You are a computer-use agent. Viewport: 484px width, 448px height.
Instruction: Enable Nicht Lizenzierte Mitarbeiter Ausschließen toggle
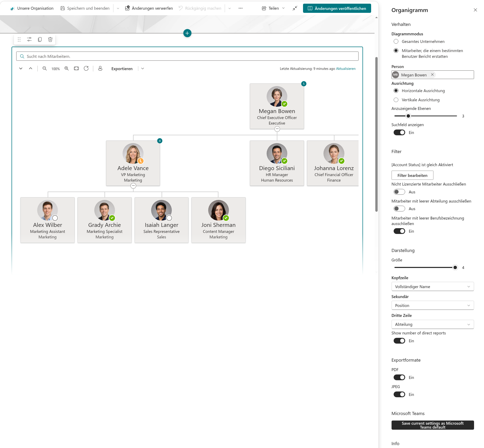(399, 192)
